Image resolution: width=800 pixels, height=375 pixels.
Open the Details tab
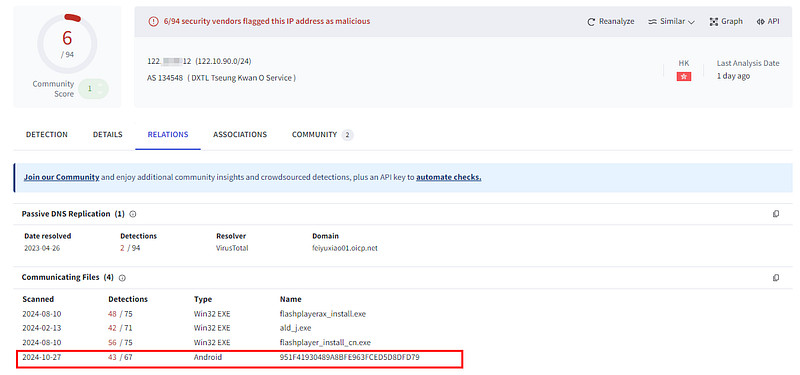(x=108, y=135)
